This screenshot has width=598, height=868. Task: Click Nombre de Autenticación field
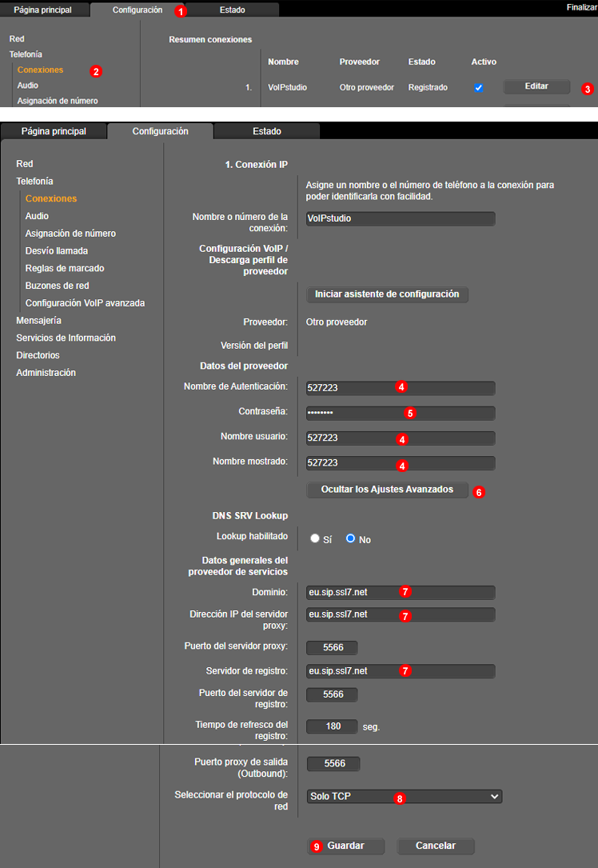(x=401, y=387)
